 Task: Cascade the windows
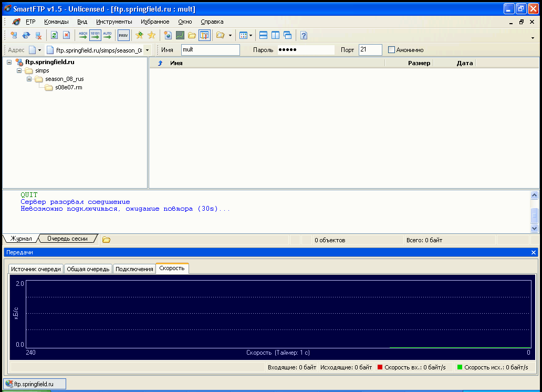(x=288, y=35)
